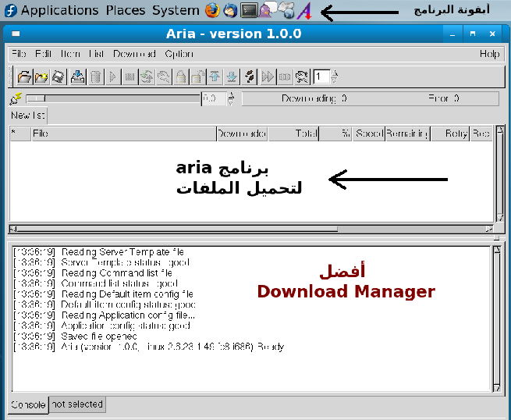Select the New list tab

tap(28, 115)
